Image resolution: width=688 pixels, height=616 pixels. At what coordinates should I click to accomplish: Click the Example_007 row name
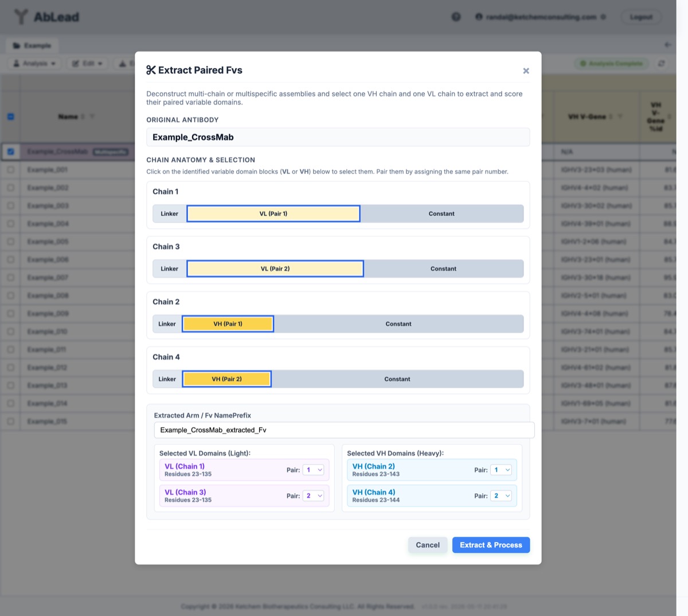tap(48, 278)
